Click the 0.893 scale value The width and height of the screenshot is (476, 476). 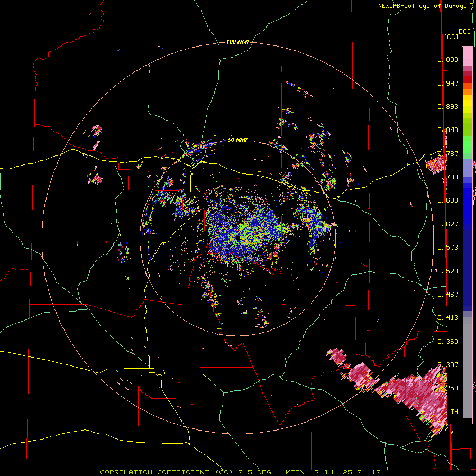[448, 106]
